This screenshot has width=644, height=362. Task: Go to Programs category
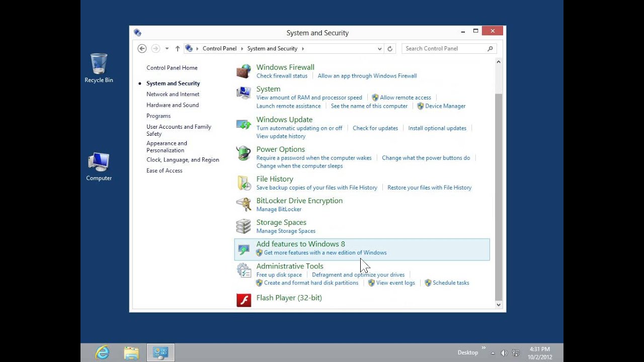pyautogui.click(x=158, y=116)
